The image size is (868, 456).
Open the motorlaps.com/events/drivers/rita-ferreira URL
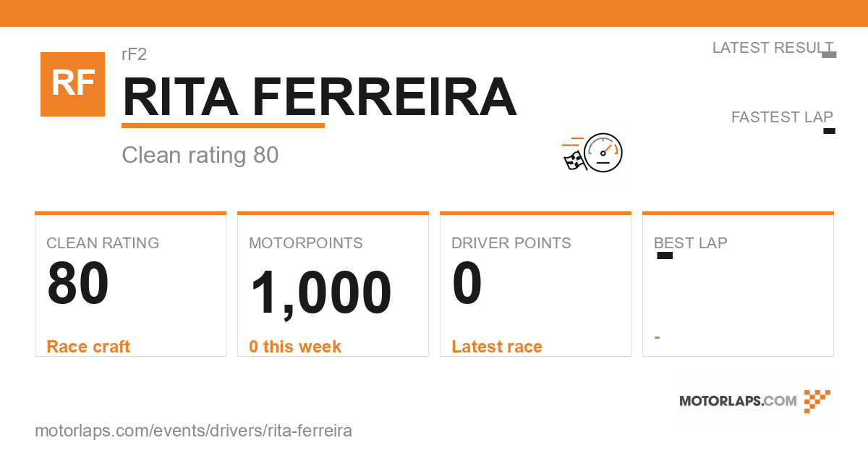pyautogui.click(x=193, y=431)
